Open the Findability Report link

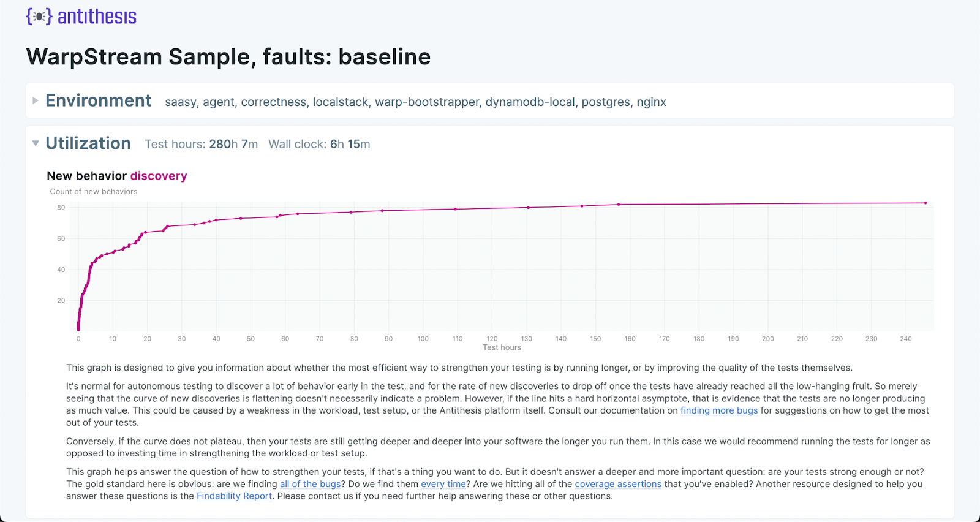coord(234,496)
